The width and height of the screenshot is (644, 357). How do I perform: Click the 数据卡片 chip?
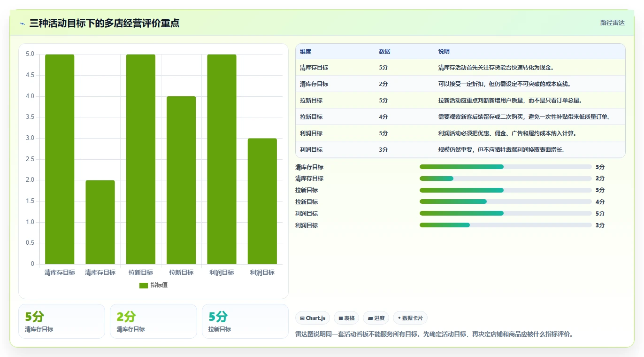pos(410,318)
